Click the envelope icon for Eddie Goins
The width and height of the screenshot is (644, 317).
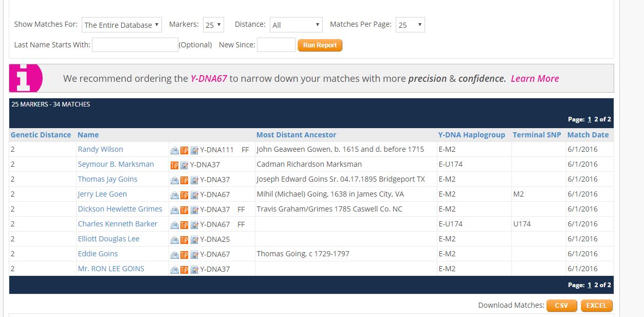click(x=175, y=255)
